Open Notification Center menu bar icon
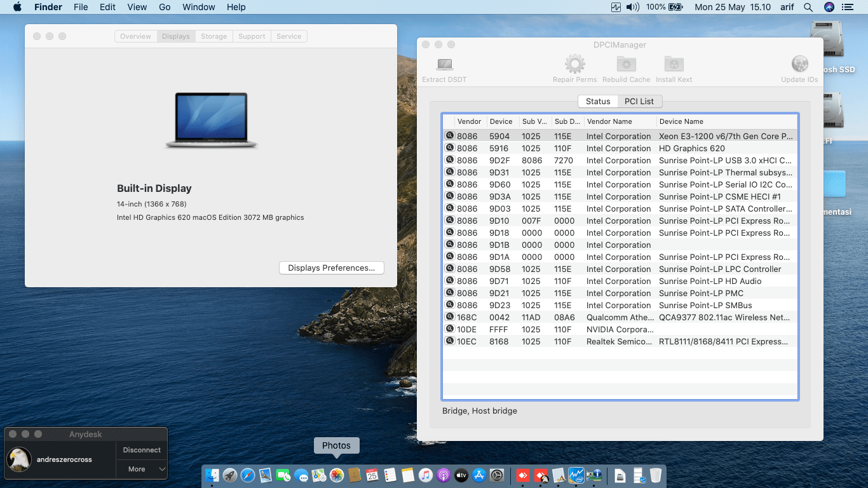This screenshot has height=488, width=868. click(x=848, y=7)
